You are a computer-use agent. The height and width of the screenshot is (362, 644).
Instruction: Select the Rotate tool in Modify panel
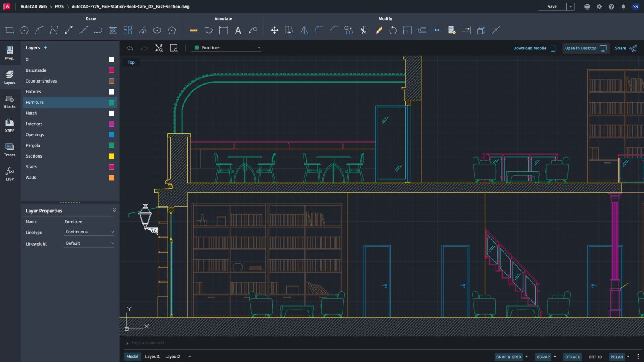(393, 30)
